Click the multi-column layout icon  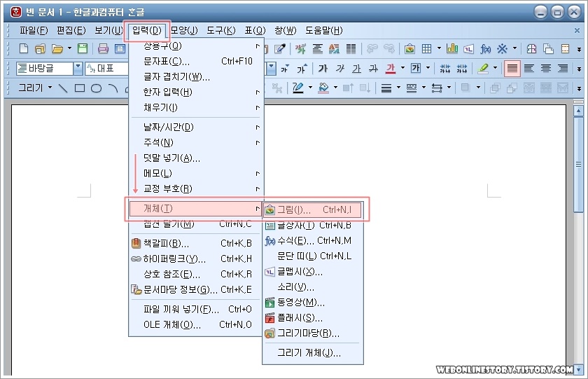coord(351,48)
